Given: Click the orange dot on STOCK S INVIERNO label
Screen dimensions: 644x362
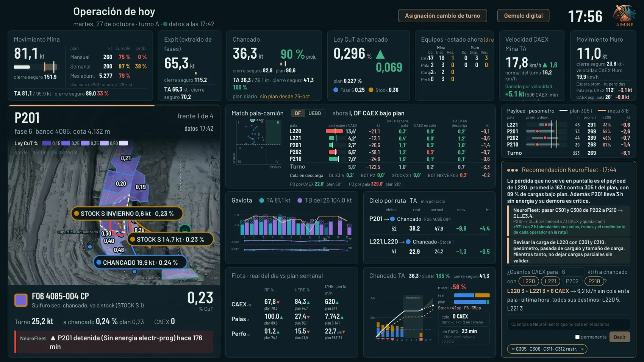Looking at the screenshot, I should coord(76,214).
